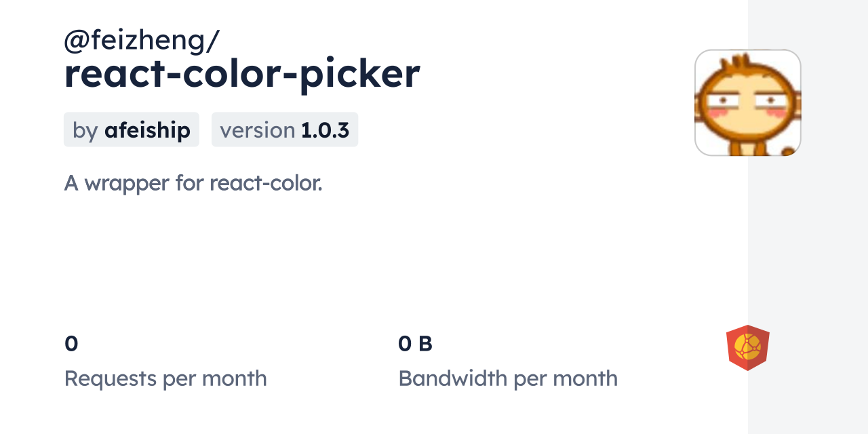Open the react-color-picker package title
The height and width of the screenshot is (434, 868).
242,73
